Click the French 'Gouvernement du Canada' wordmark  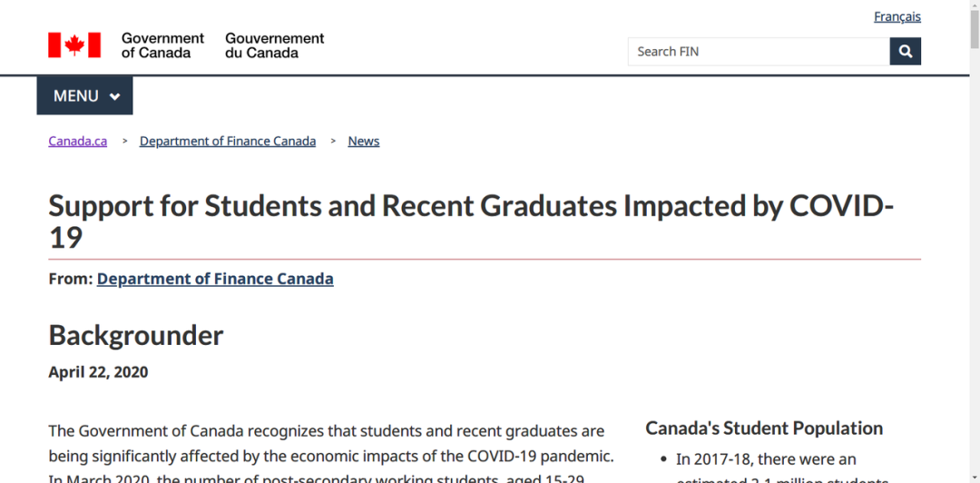point(274,45)
